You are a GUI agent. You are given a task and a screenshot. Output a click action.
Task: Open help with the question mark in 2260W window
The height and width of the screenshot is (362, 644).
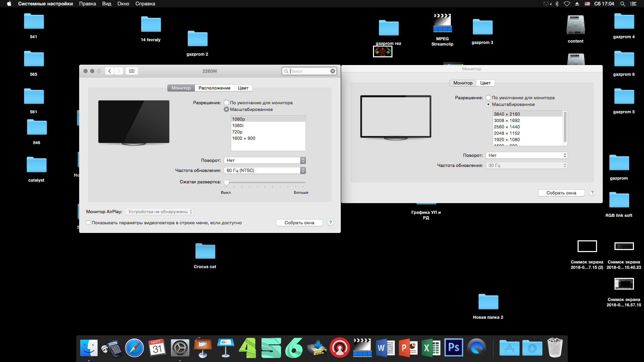330,223
